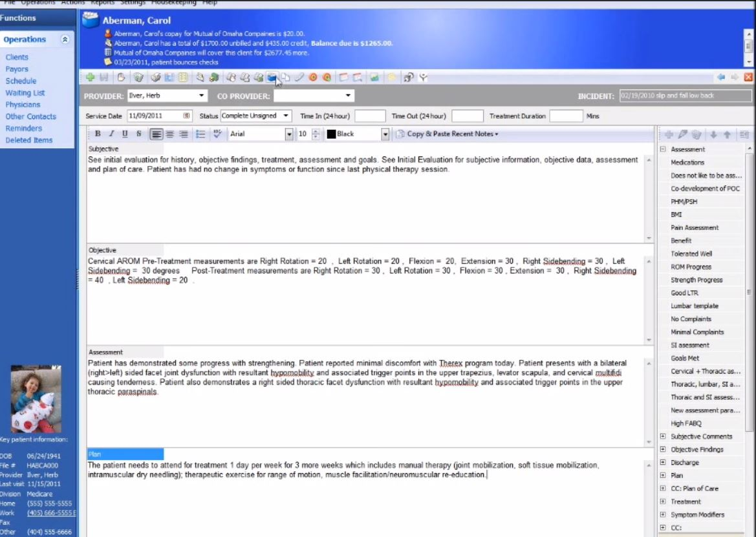Open the Black font color picker
This screenshot has width=756, height=537.
385,134
